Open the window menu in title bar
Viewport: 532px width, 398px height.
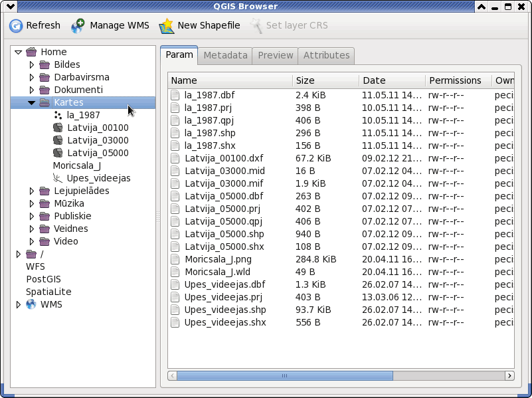pos(10,6)
